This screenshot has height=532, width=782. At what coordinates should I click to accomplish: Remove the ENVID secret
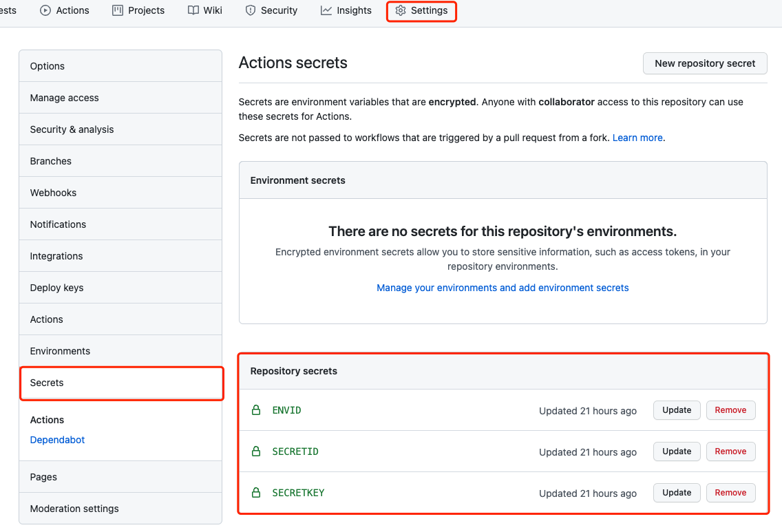pyautogui.click(x=730, y=410)
